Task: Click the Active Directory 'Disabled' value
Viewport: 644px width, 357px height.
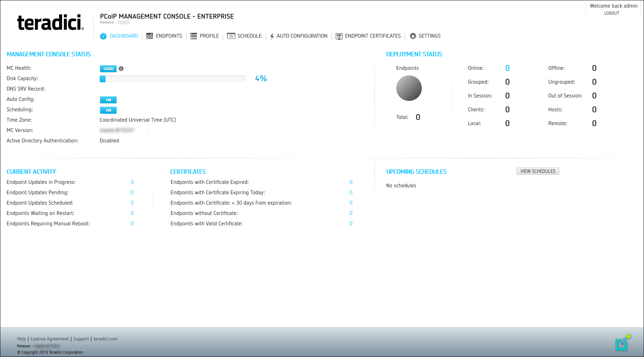Action: 109,141
